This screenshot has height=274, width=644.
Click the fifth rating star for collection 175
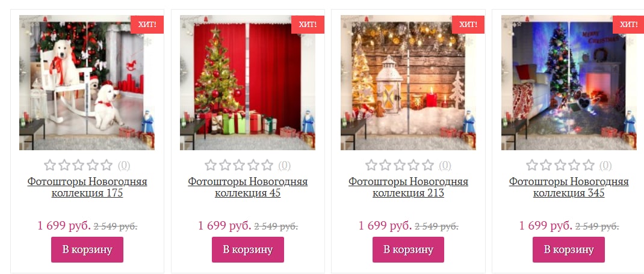coord(107,165)
